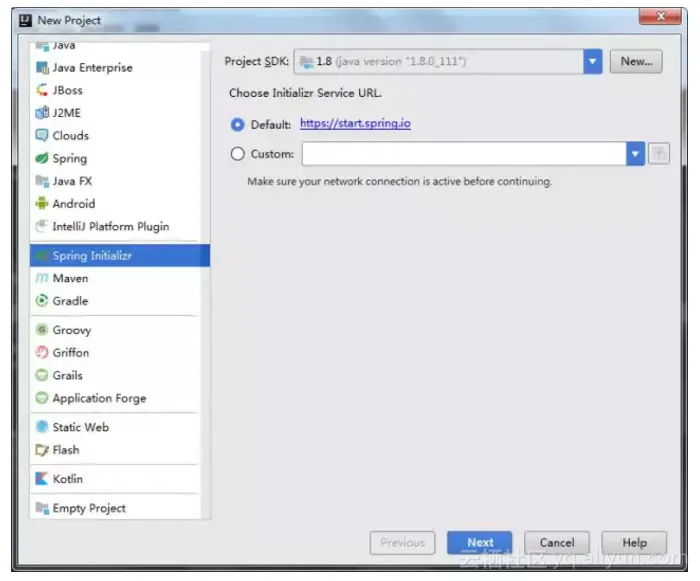Screen dimensions: 700x581
Task: Click the Grails icon
Action: pos(42,375)
